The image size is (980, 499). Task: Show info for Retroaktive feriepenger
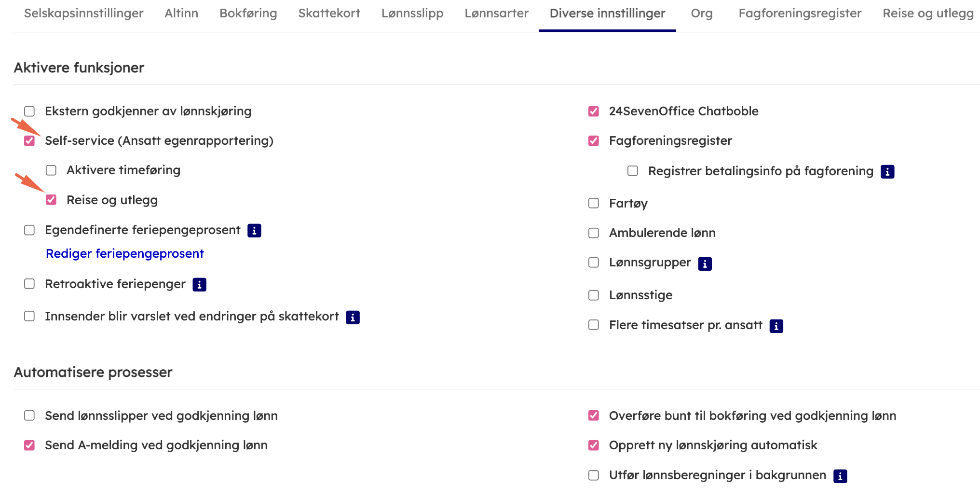(199, 285)
